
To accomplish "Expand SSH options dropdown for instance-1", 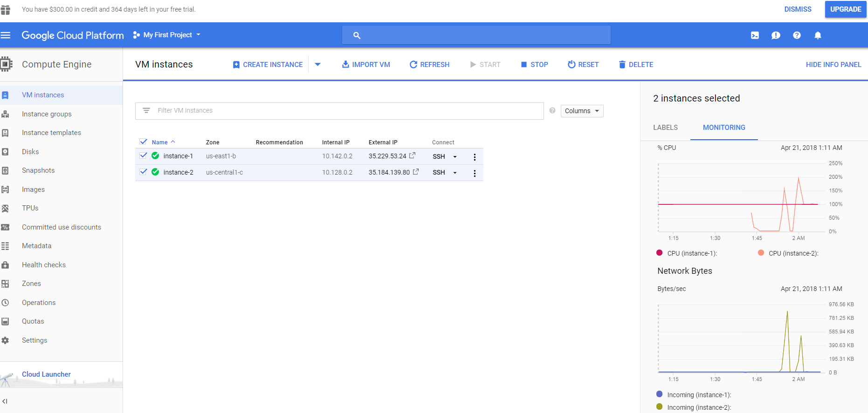I will coord(455,157).
